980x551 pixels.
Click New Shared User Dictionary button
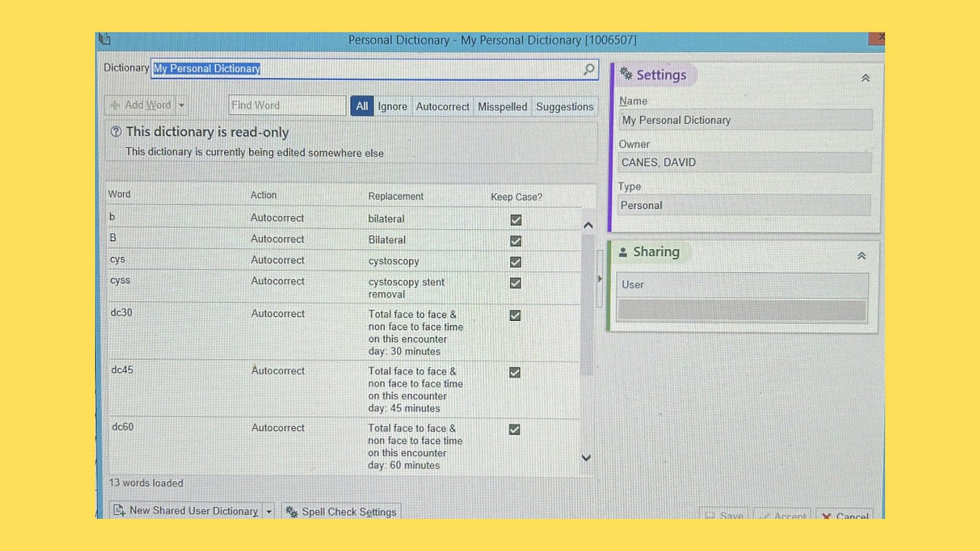(x=186, y=511)
